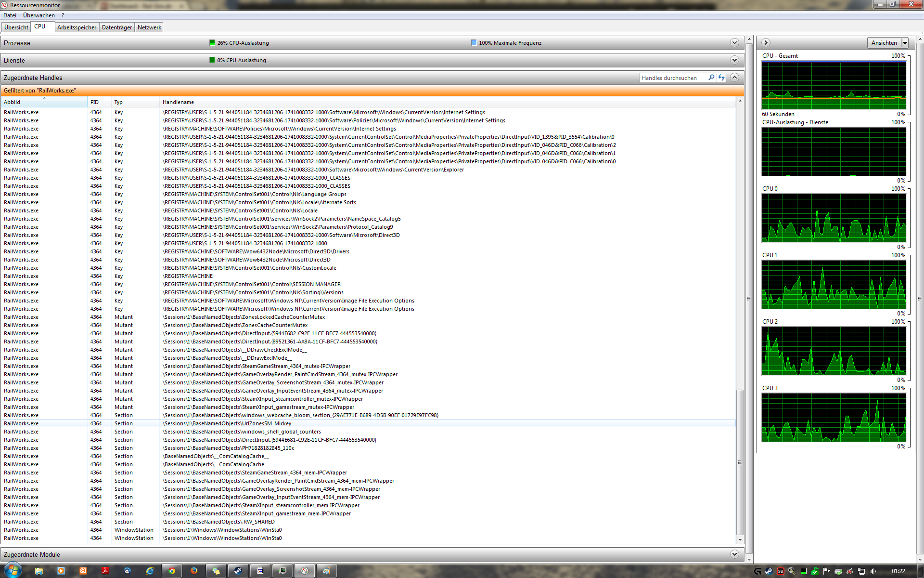This screenshot has width=924, height=578.
Task: Collapse the Zugeordnete Handles section
Action: [x=734, y=78]
